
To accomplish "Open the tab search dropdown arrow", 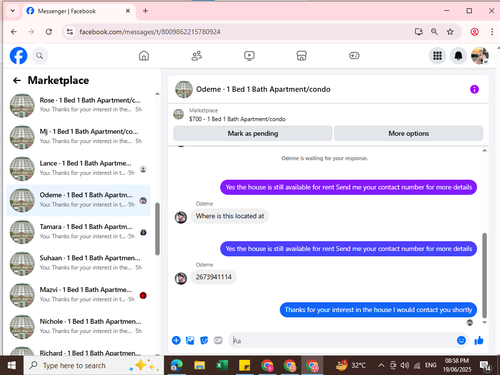I will (x=13, y=11).
